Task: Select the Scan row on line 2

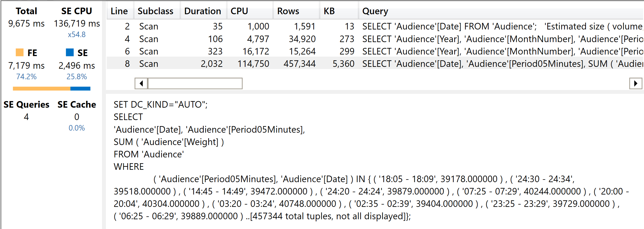Action: [x=149, y=26]
